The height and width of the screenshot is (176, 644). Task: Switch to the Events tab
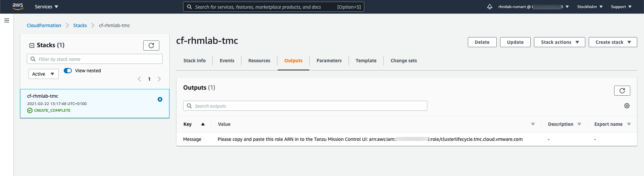pos(227,61)
